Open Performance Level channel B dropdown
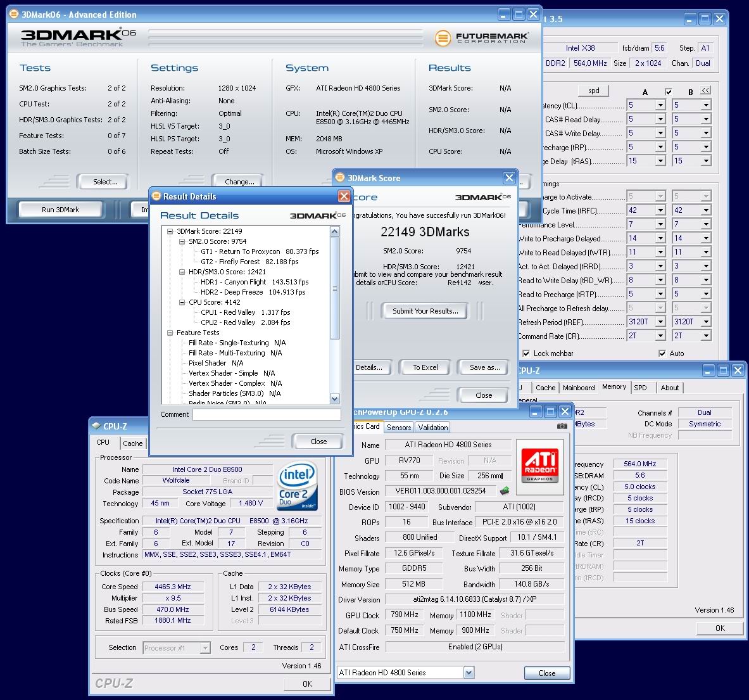Screen dimensions: 749x700 (x=706, y=224)
